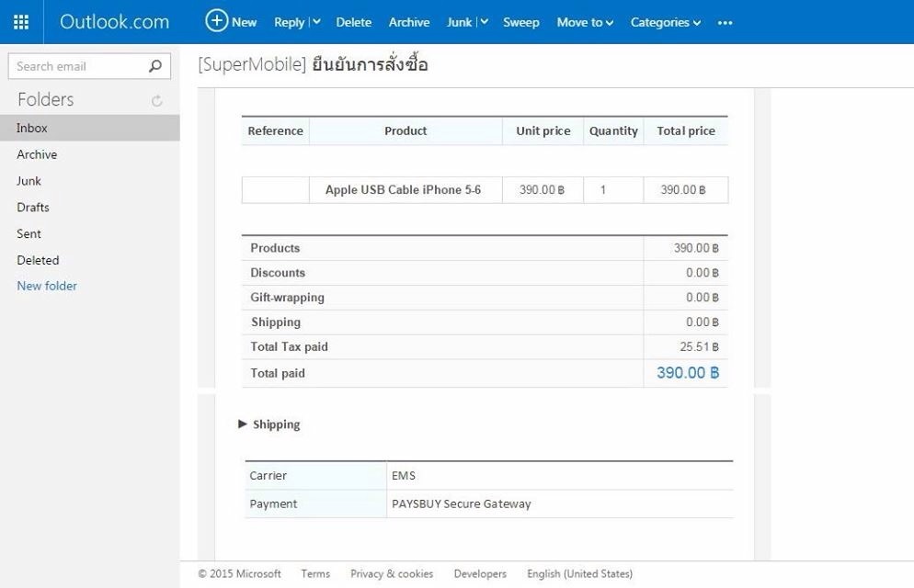
Task: Open the Developers footer link
Action: 480,573
